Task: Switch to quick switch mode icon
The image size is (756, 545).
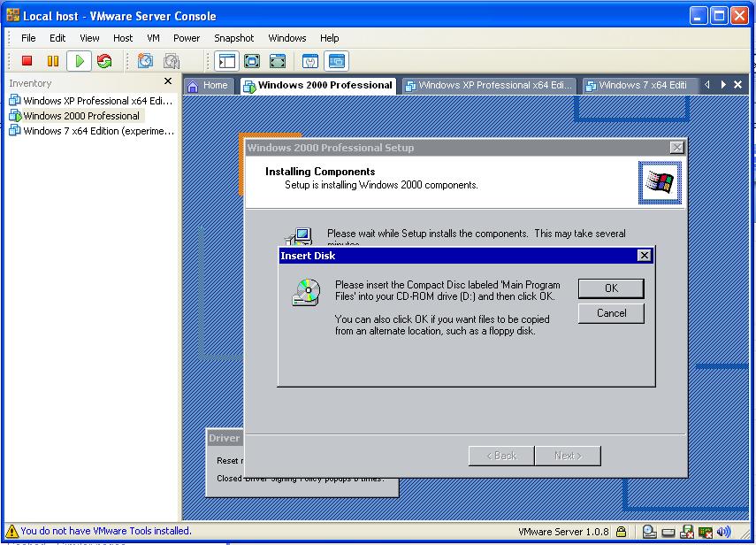Action: point(252,61)
